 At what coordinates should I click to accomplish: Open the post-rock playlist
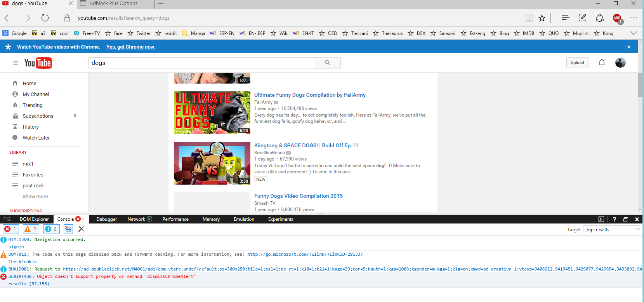[x=33, y=186]
